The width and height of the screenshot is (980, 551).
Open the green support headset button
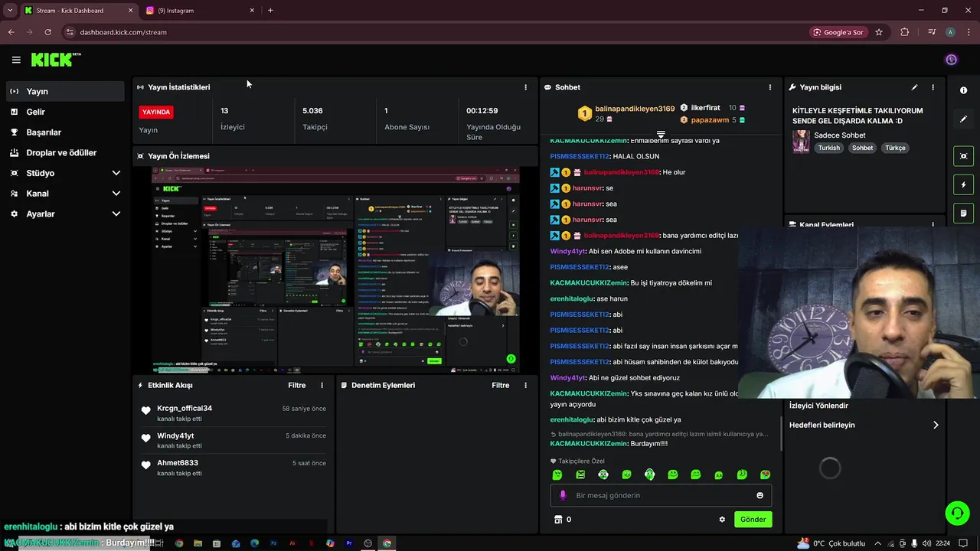(957, 514)
